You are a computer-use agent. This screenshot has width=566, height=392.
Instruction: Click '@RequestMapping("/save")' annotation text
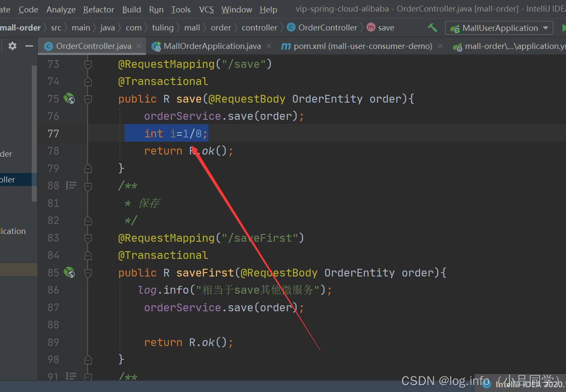(195, 64)
